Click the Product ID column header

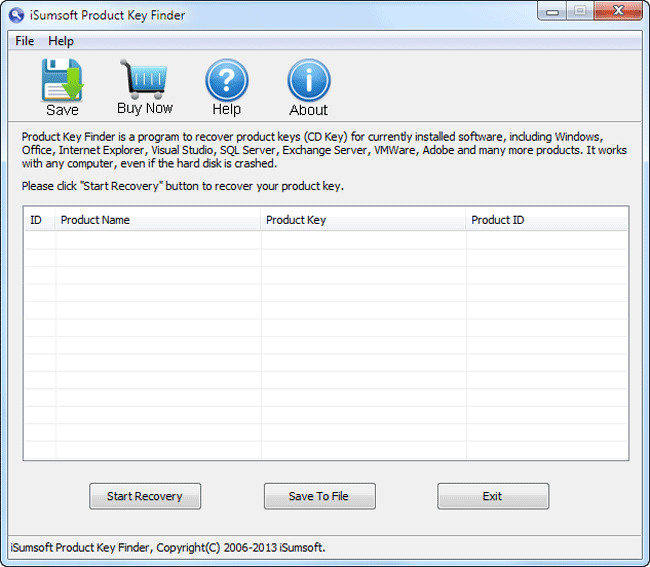(x=546, y=220)
